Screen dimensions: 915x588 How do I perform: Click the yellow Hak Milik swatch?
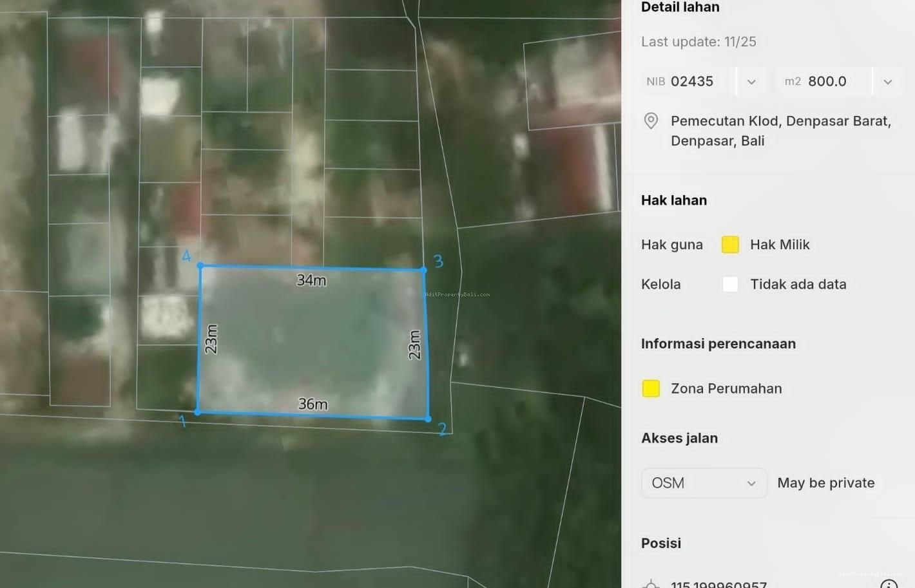(729, 244)
